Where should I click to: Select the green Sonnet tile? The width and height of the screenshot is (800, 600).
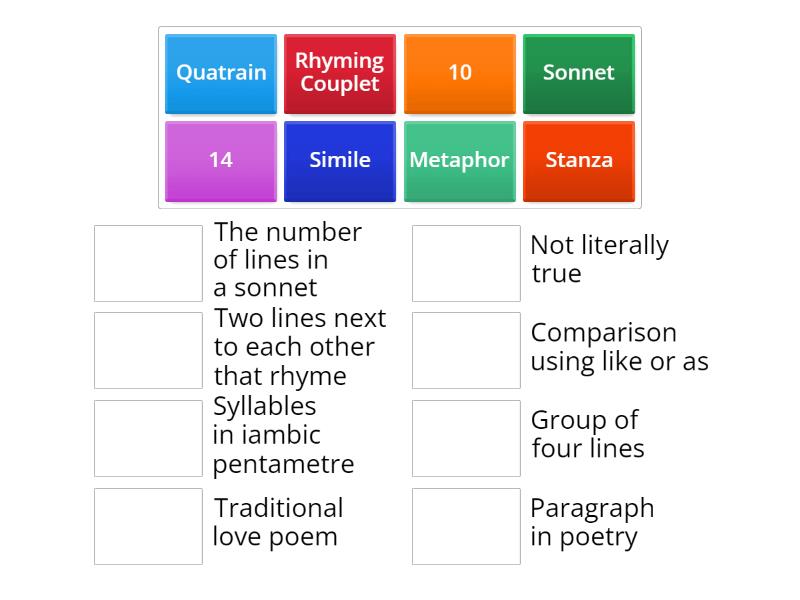coord(579,73)
